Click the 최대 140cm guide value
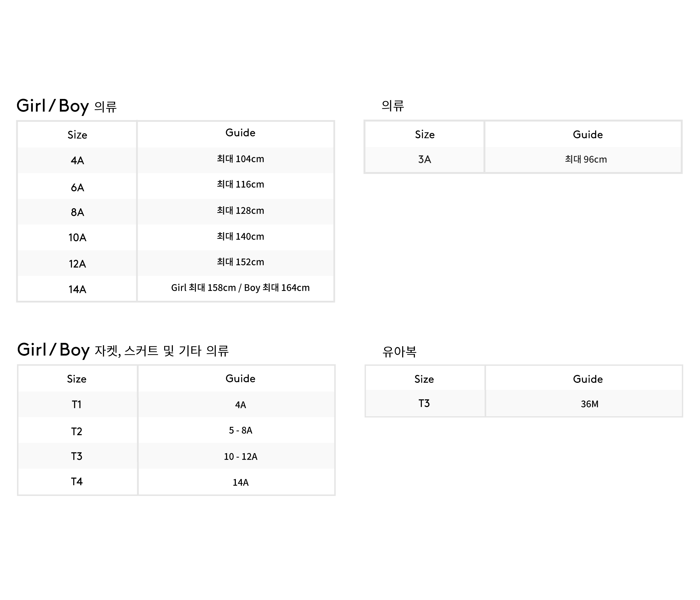 [240, 236]
